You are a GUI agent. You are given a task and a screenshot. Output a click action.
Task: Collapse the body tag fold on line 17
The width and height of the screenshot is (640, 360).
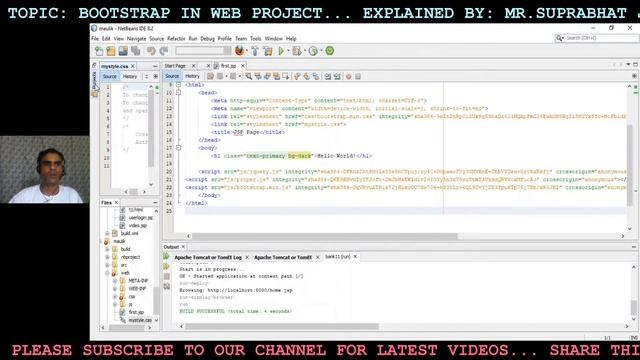[178, 148]
